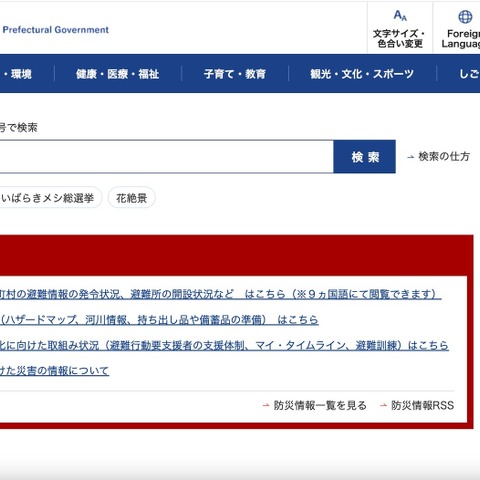Open the 検索の仕方 help link
480x480 pixels.
[x=438, y=156]
